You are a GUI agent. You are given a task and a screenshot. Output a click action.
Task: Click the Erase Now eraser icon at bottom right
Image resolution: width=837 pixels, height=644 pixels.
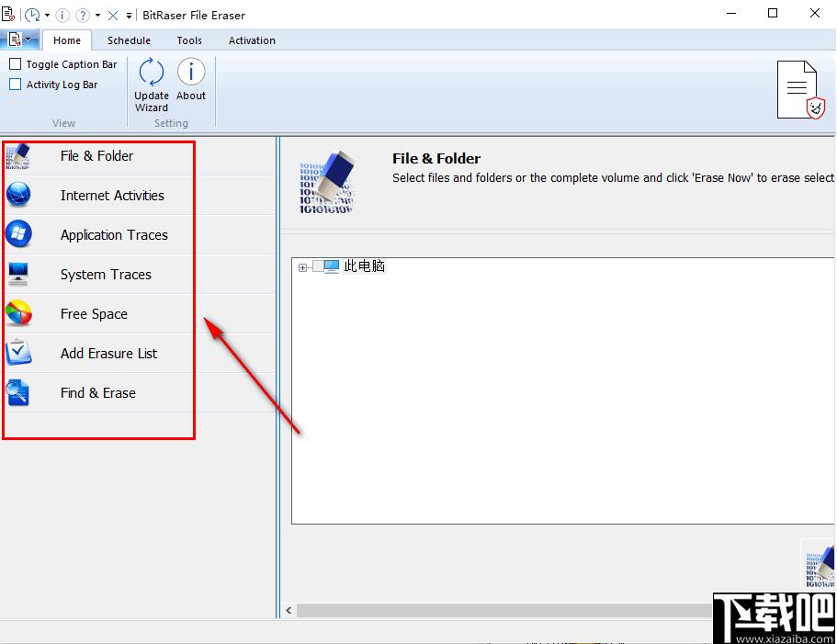820,566
